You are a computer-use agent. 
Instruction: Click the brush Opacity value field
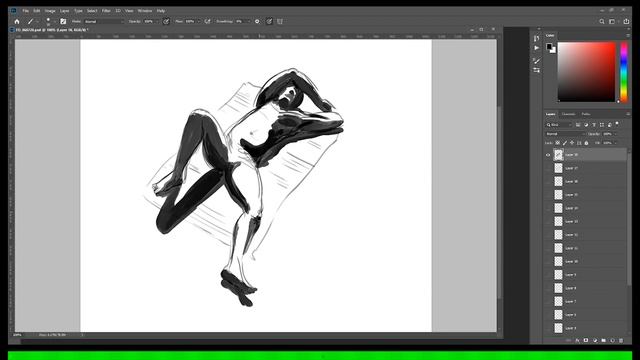click(150, 21)
